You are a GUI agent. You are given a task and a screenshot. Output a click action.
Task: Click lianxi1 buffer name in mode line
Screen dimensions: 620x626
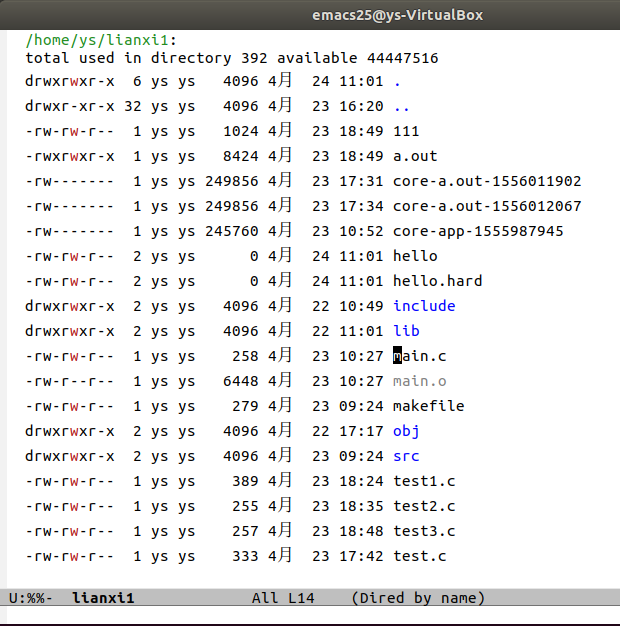pyautogui.click(x=101, y=598)
